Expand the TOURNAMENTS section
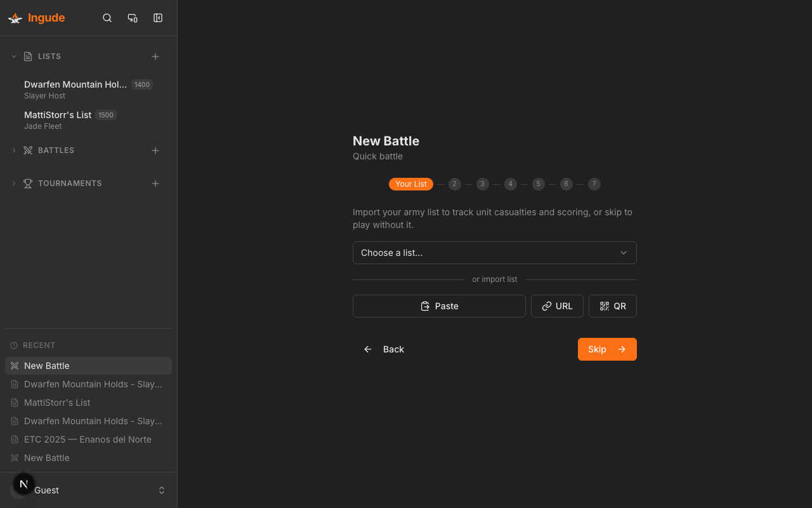The height and width of the screenshot is (508, 812). (13, 183)
